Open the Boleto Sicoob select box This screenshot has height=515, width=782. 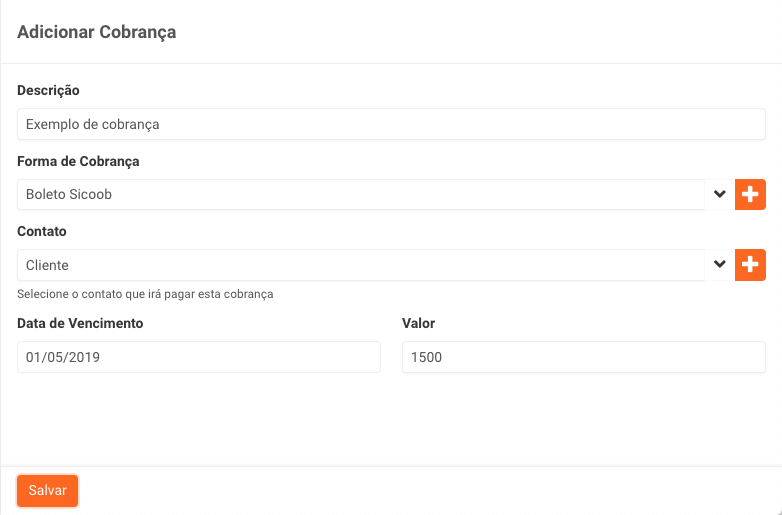click(x=360, y=195)
